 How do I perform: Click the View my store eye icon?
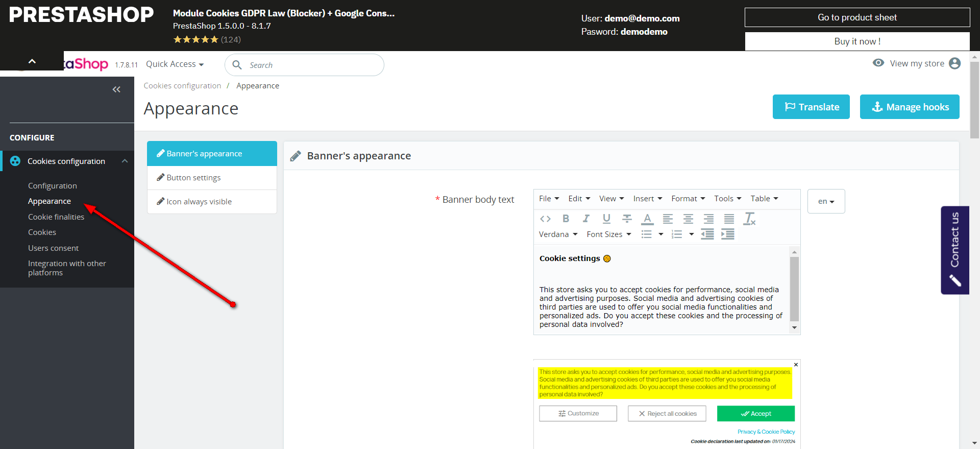pyautogui.click(x=878, y=63)
